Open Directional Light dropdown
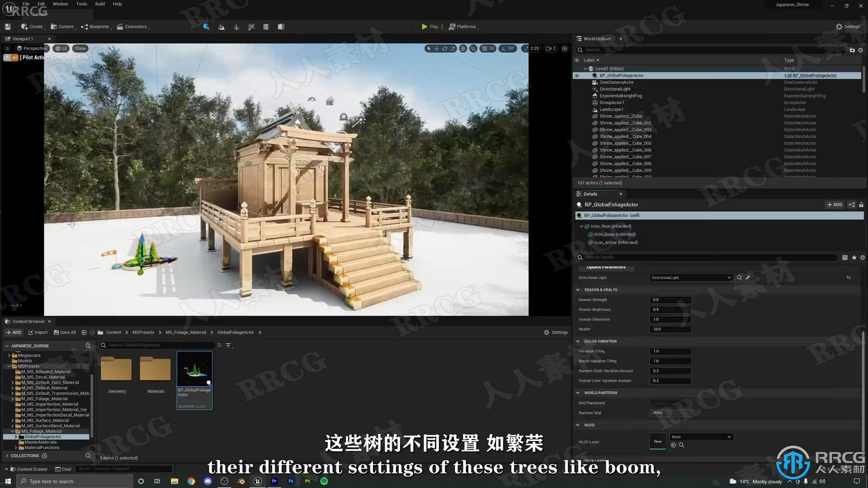This screenshot has width=868, height=488. click(x=691, y=277)
